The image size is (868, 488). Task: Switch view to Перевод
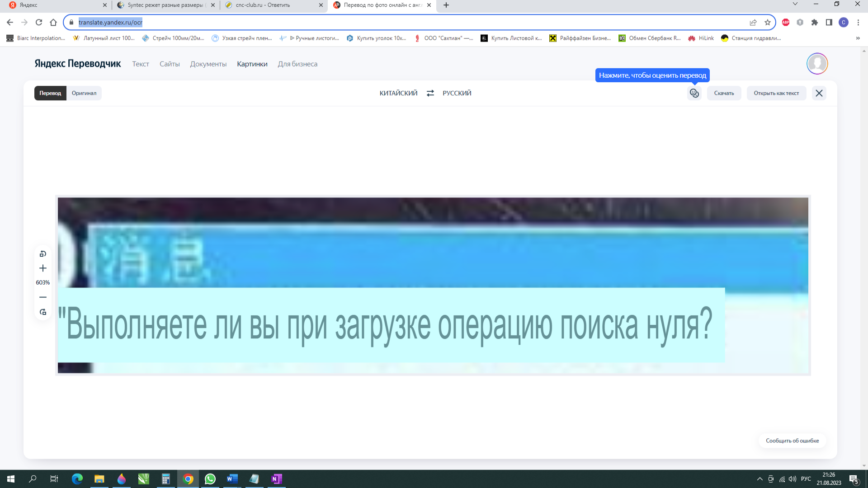pyautogui.click(x=50, y=93)
